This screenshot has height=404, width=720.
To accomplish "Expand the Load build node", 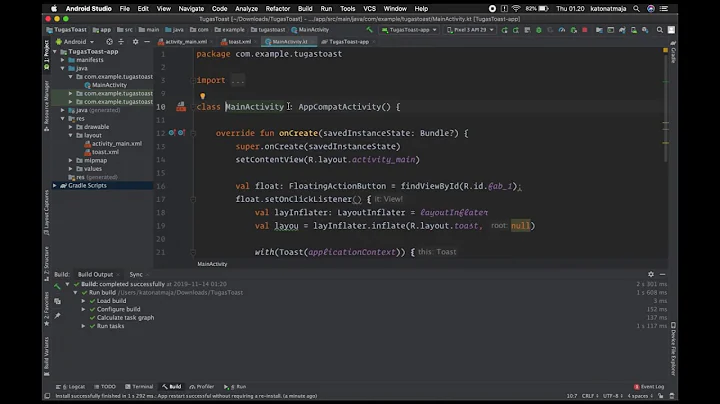I will point(84,301).
